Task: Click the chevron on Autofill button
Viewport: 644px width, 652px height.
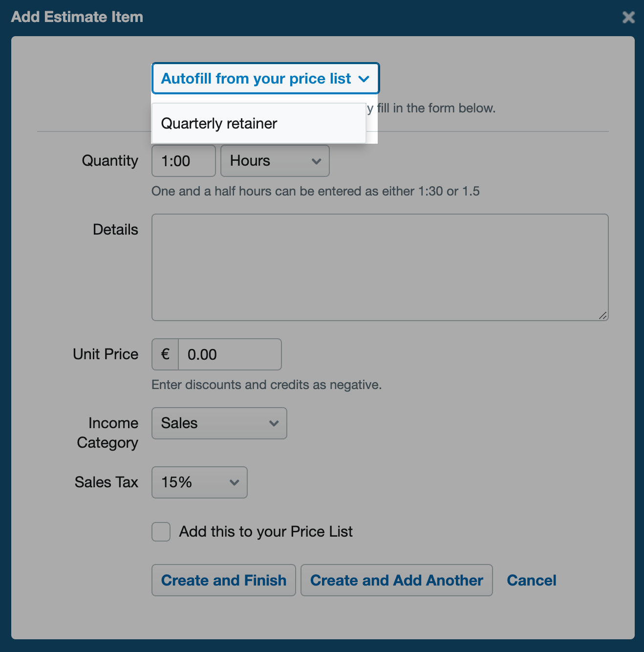Action: pos(364,79)
